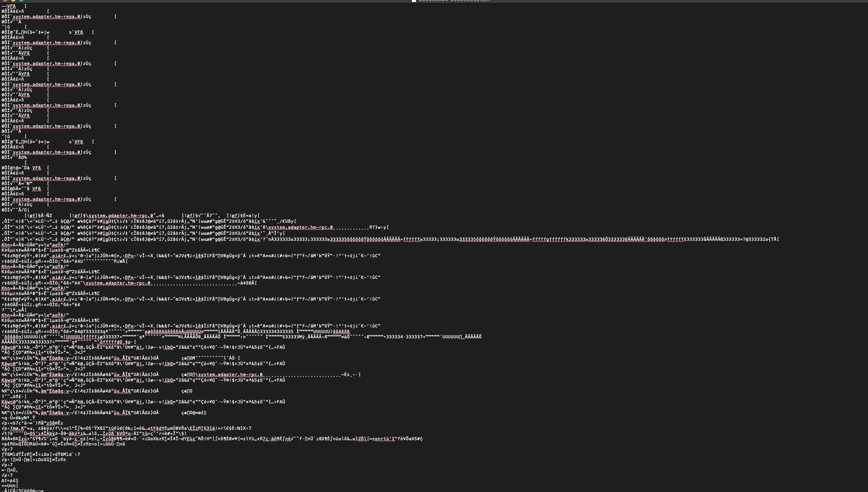Click the line ending with 'Ã/G|'
The width and height of the screenshot is (868, 492).
click(x=16, y=209)
